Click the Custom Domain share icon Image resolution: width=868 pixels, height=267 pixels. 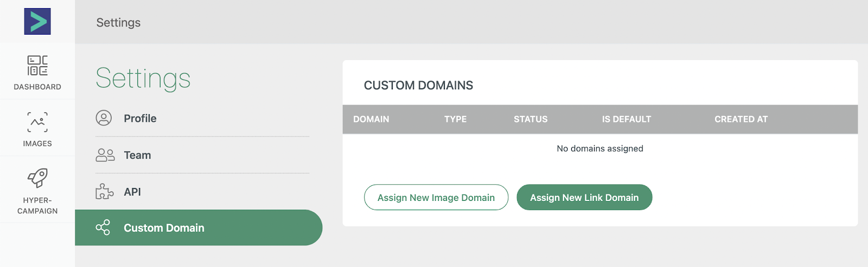point(103,227)
